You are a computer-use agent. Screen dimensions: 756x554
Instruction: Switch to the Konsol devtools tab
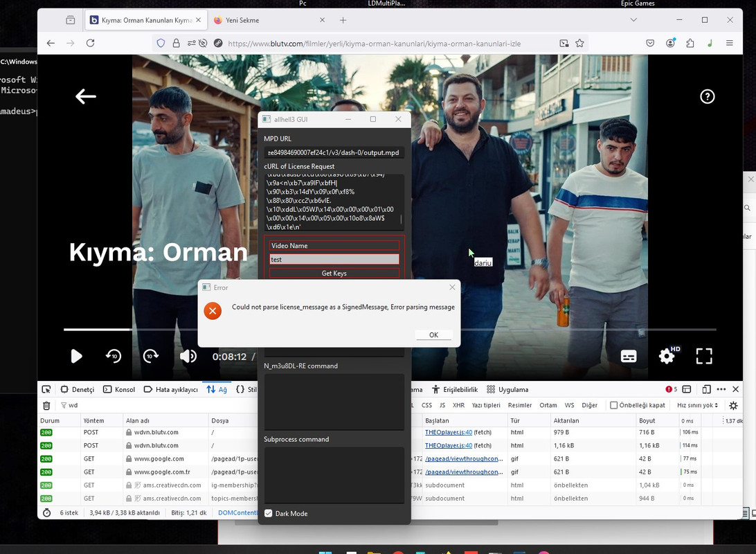coord(119,390)
